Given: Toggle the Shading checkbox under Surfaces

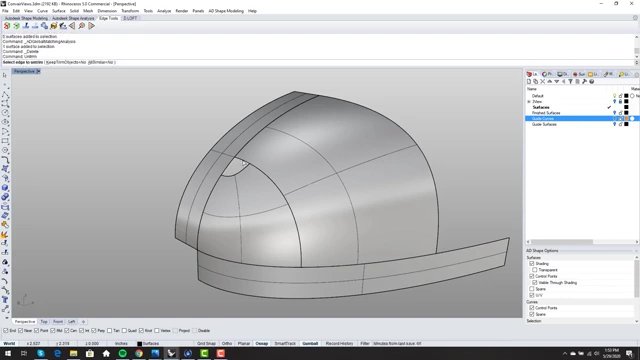Looking at the screenshot, I should [x=531, y=264].
